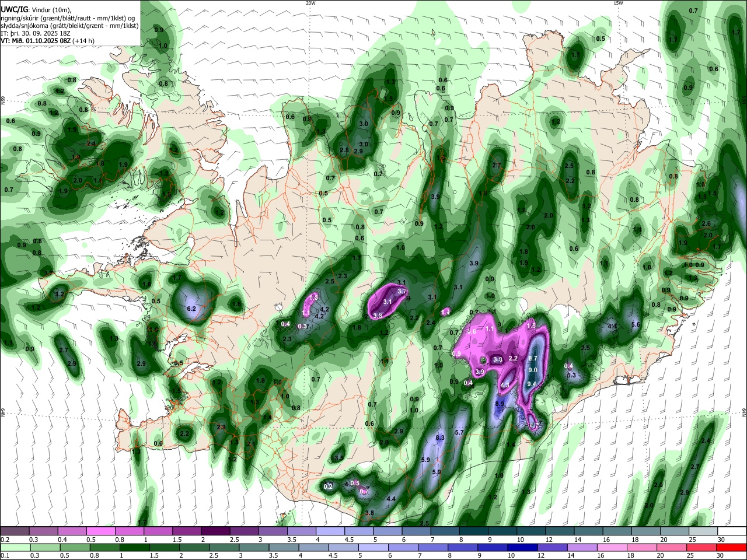The image size is (747, 560).
Task: Select the violet rain-scale swatch between 12 and 14
Action: click(553, 547)
